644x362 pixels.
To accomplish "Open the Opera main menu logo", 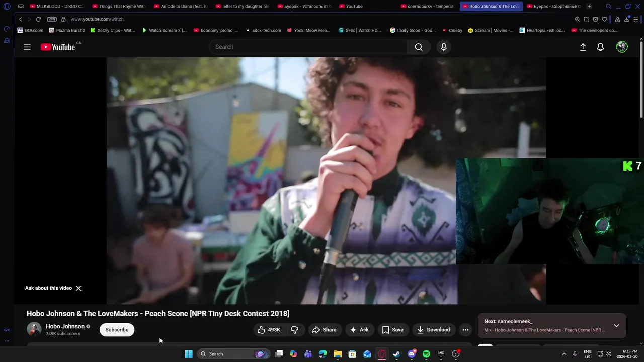I will [x=7, y=7].
